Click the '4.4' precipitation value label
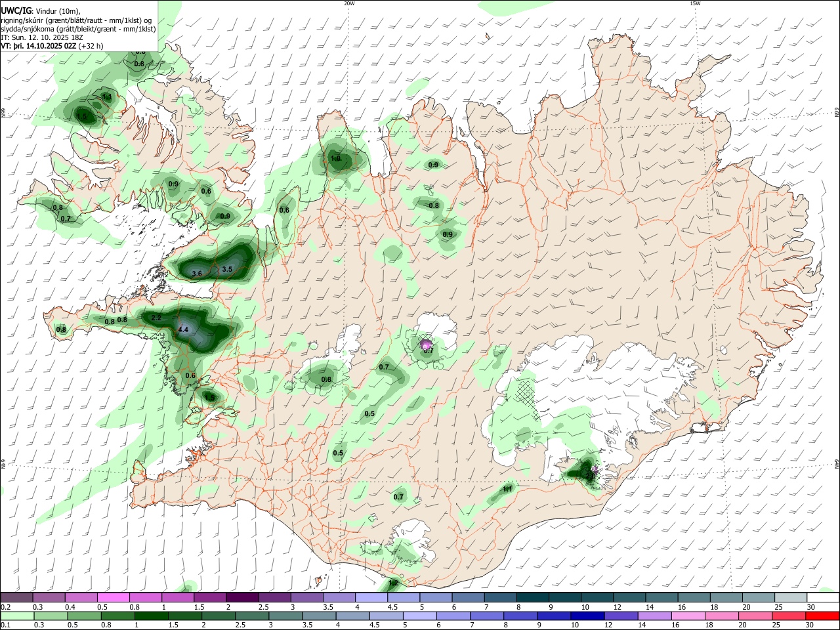Screen dimensions: 840x630 (183, 329)
